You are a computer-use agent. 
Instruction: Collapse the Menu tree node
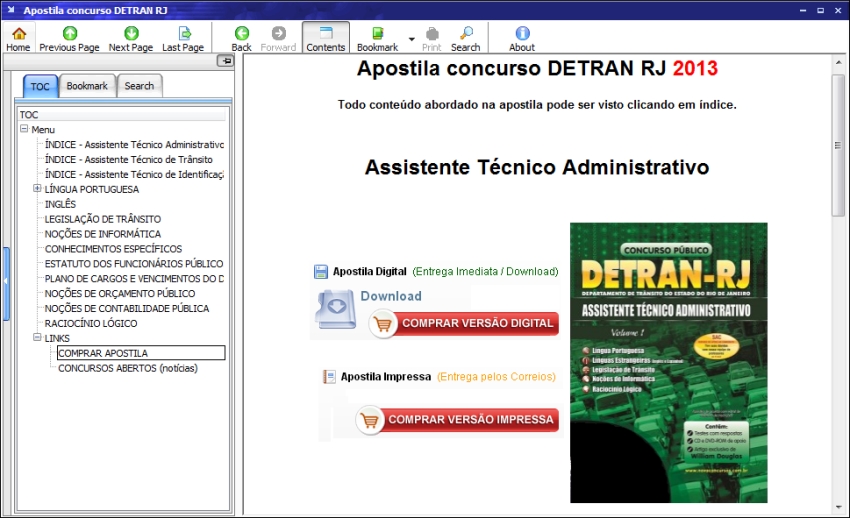pyautogui.click(x=24, y=129)
